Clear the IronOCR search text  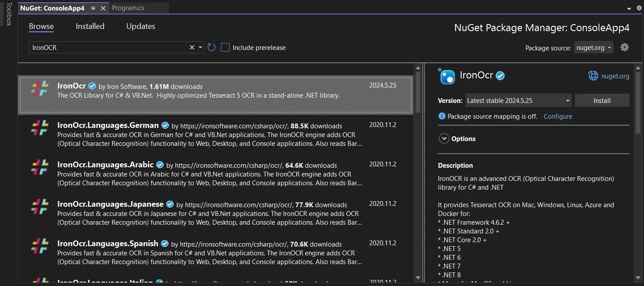(x=192, y=47)
